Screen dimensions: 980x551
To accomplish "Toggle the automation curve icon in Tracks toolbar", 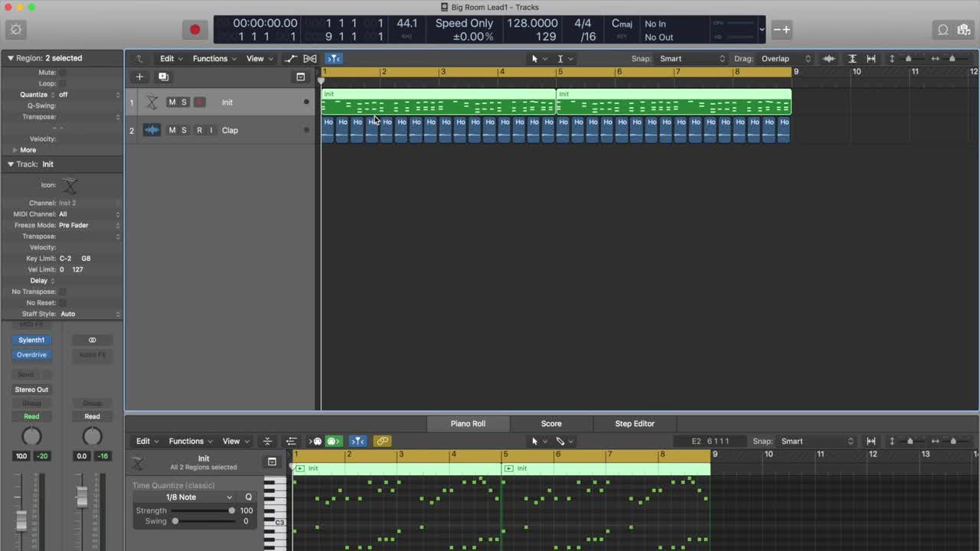I will coord(291,59).
